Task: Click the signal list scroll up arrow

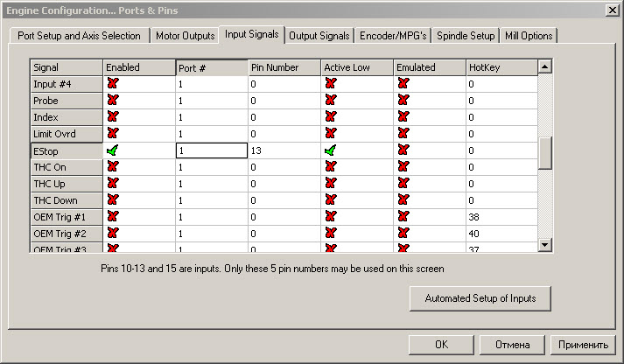Action: 545,66
